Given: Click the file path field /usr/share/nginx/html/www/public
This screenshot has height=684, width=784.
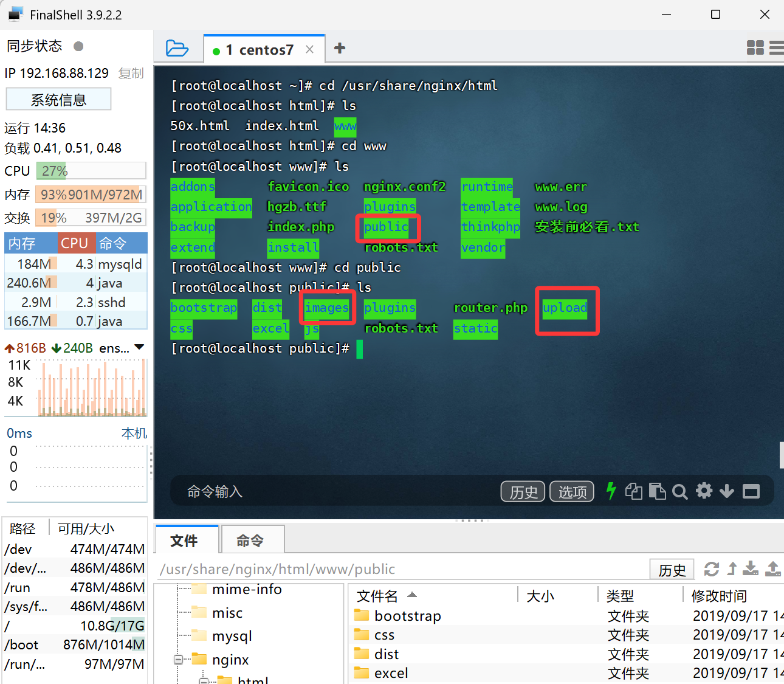Looking at the screenshot, I should coord(401,569).
